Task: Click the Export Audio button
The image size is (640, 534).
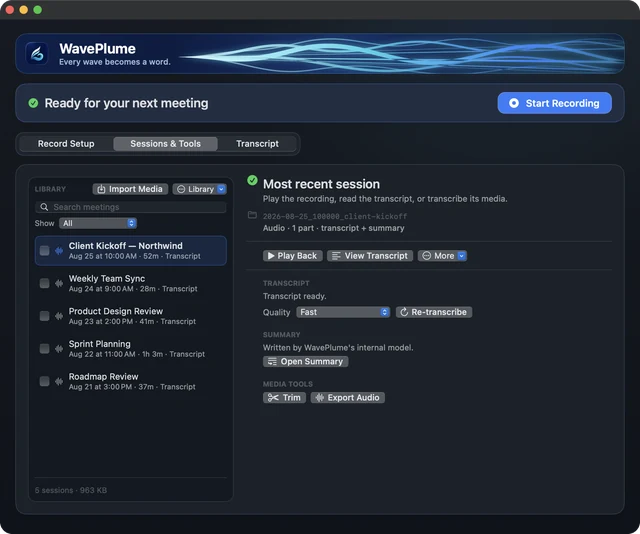Action: pyautogui.click(x=348, y=398)
